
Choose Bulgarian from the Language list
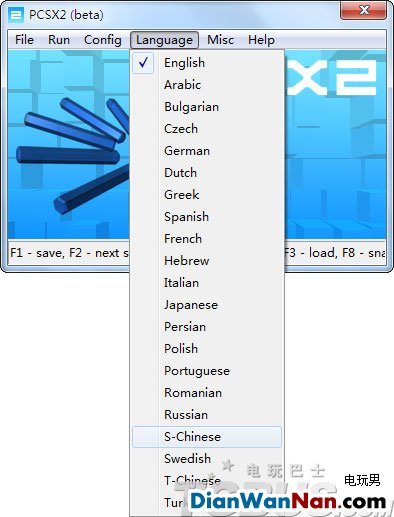(207, 107)
